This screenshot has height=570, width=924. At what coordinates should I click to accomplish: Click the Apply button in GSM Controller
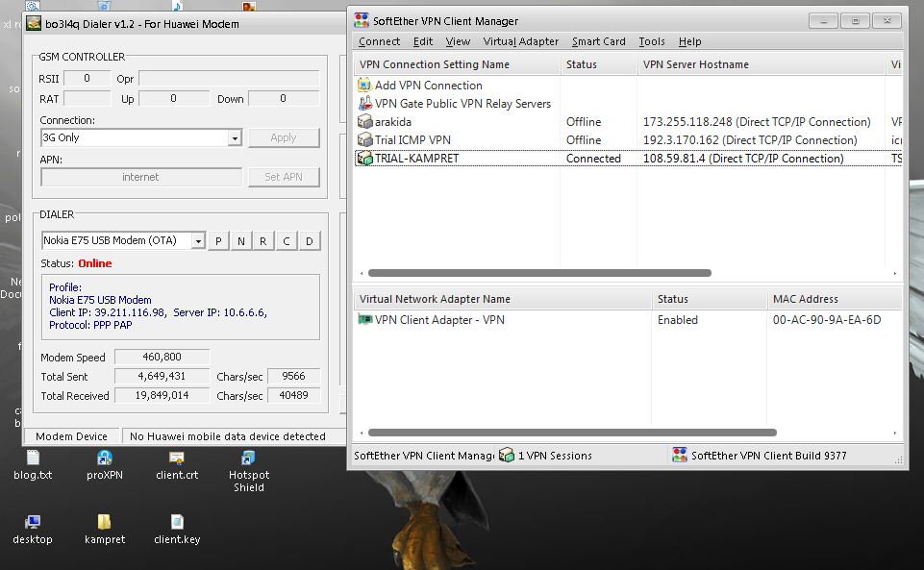[284, 137]
